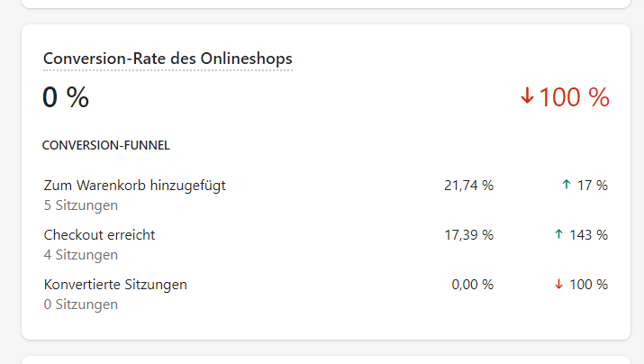This screenshot has width=644, height=364.
Task: Click the 0,00 % converted sessions rate
Action: (x=472, y=285)
